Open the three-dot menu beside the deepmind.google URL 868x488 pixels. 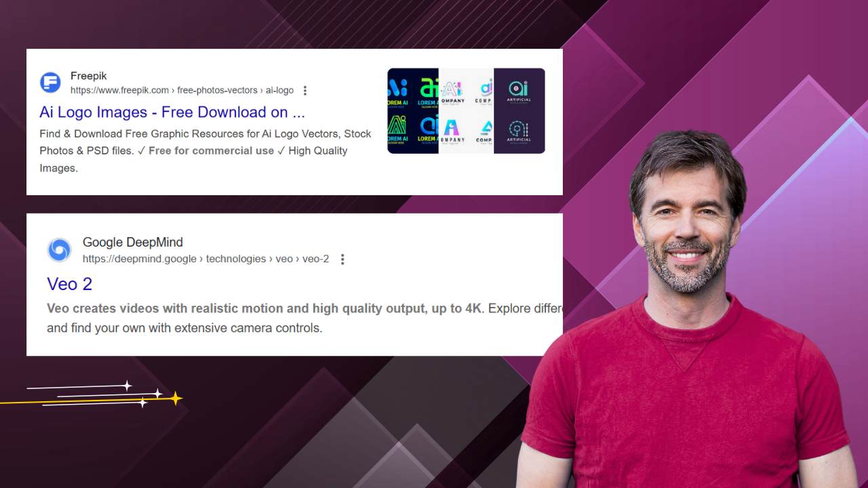[x=342, y=259]
